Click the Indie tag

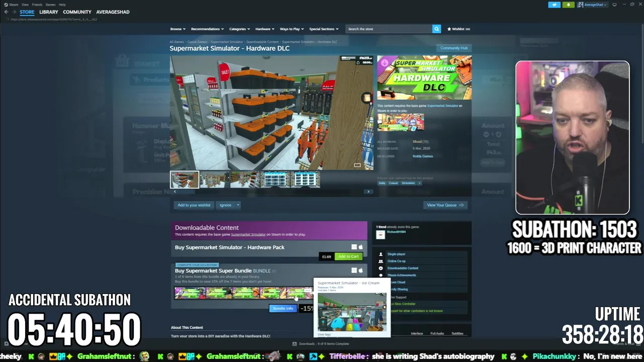(x=382, y=183)
